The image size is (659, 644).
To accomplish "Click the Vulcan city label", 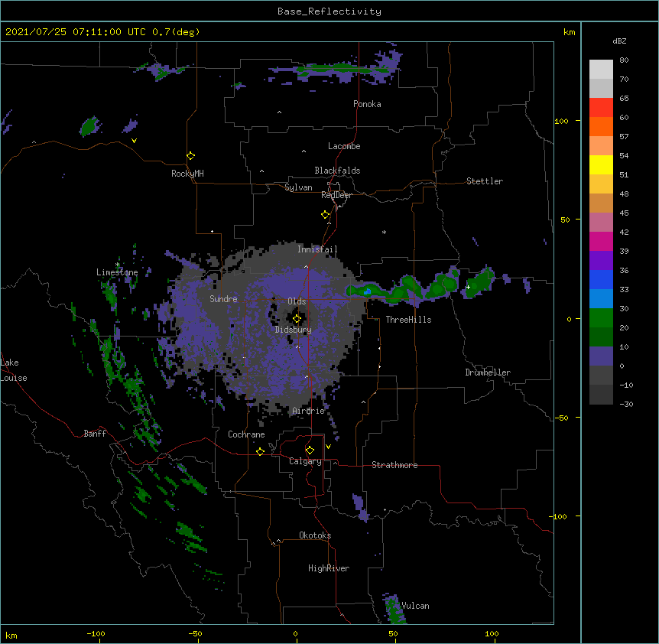I will tap(415, 606).
